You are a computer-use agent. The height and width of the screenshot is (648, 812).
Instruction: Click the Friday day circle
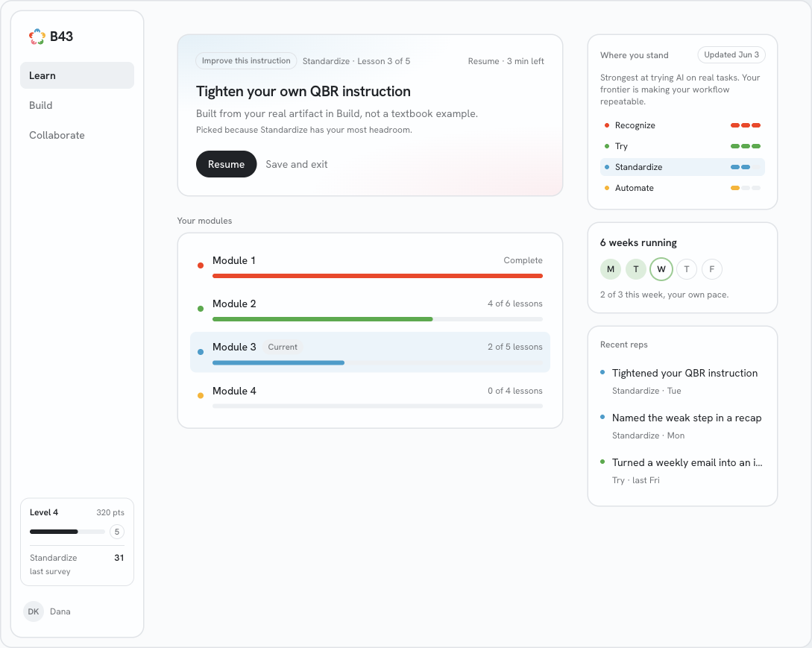[x=712, y=269]
